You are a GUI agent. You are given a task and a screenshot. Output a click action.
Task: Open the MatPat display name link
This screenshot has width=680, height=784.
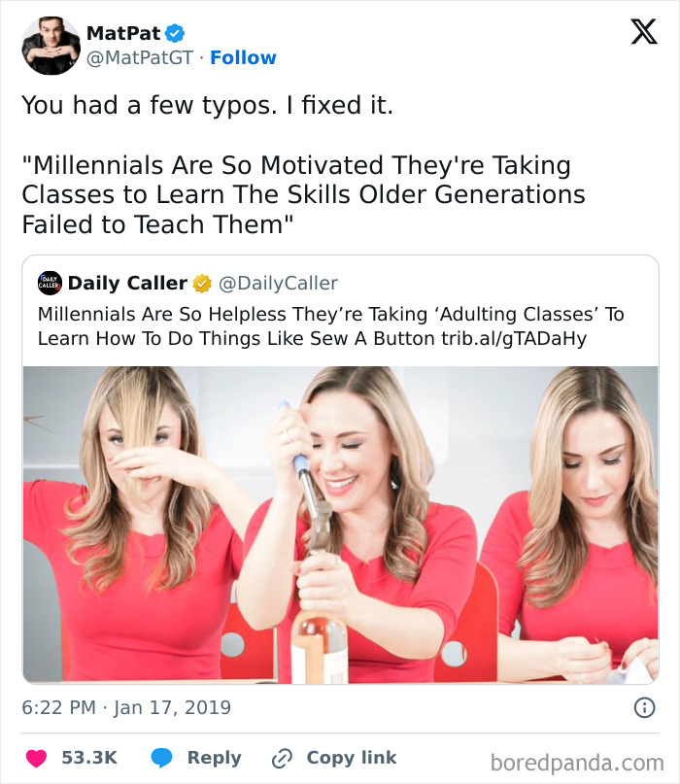tap(123, 33)
